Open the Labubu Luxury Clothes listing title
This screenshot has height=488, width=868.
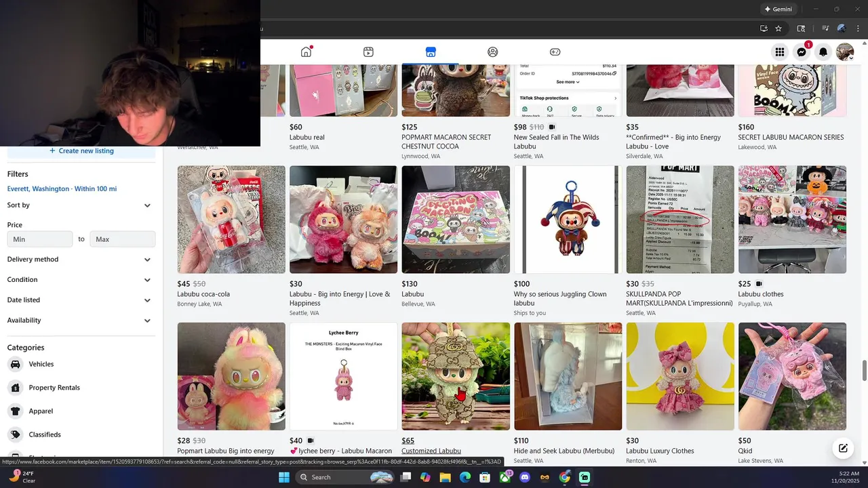coord(660,451)
